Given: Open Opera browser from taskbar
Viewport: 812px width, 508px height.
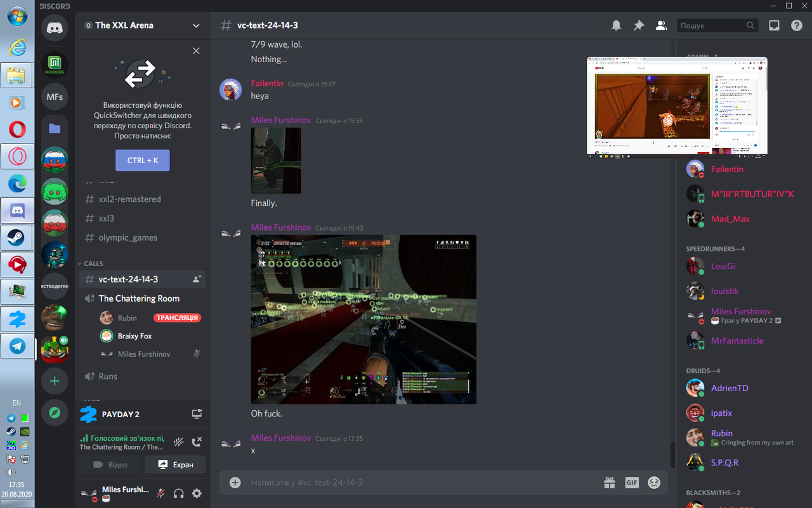Looking at the screenshot, I should pos(17,129).
